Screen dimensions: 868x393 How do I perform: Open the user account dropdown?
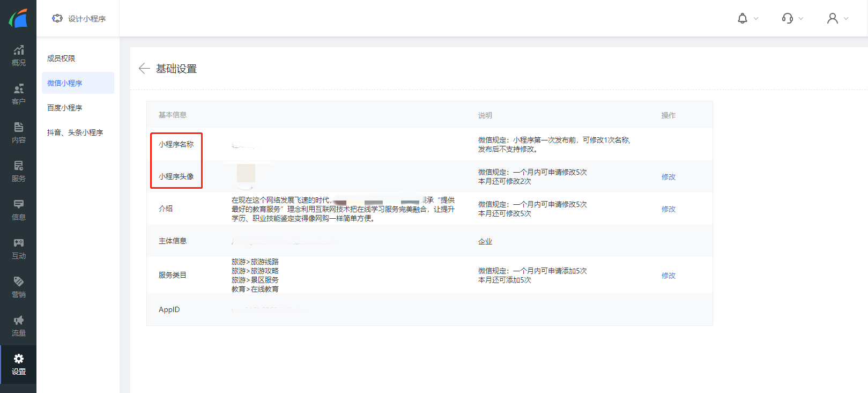[x=837, y=19]
